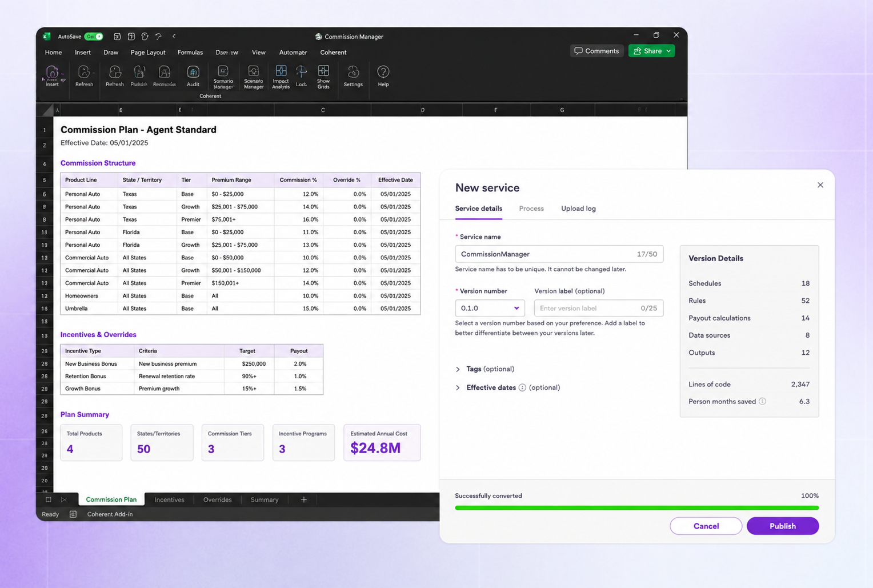Publish the new service
The height and width of the screenshot is (588, 873).
tap(782, 526)
